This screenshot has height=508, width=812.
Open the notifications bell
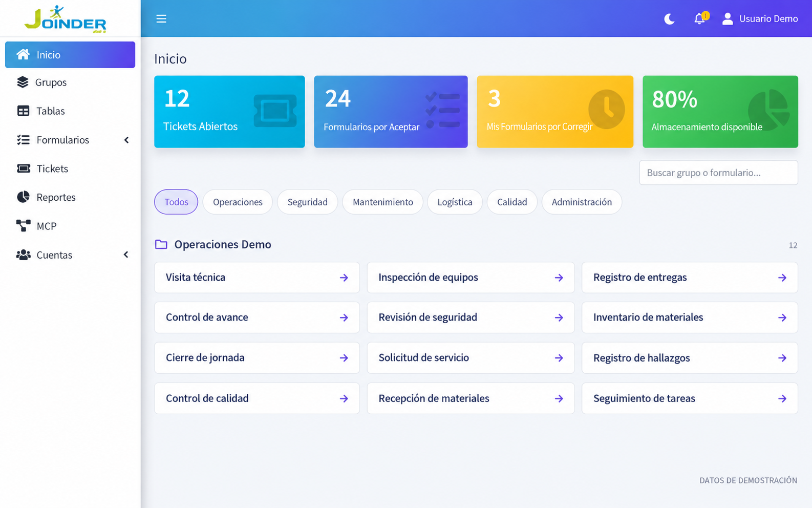click(x=699, y=19)
